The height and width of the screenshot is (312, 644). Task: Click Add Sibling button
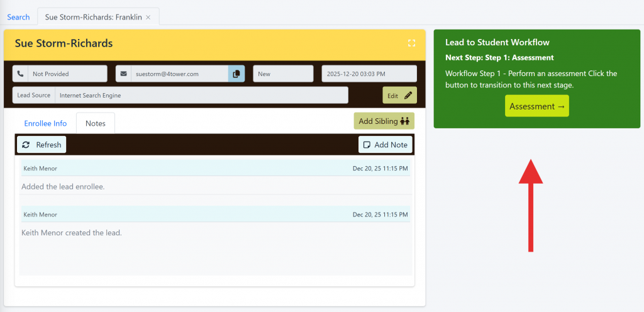click(384, 121)
